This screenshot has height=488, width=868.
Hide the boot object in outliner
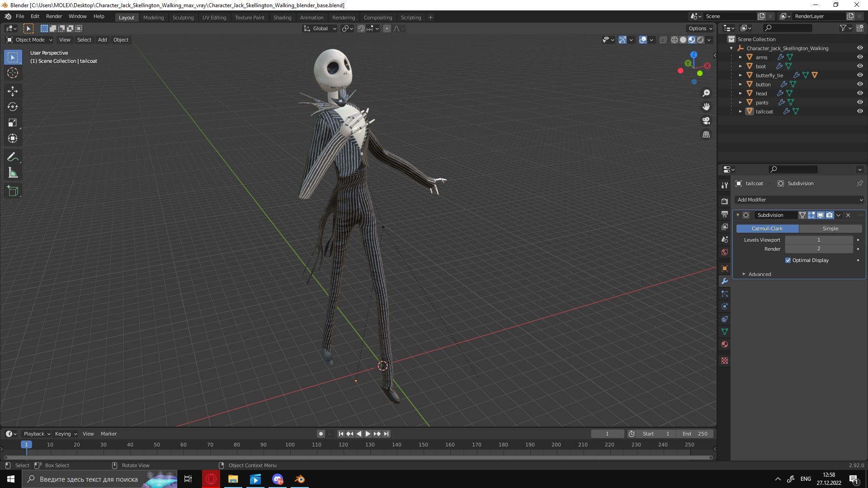tap(860, 66)
